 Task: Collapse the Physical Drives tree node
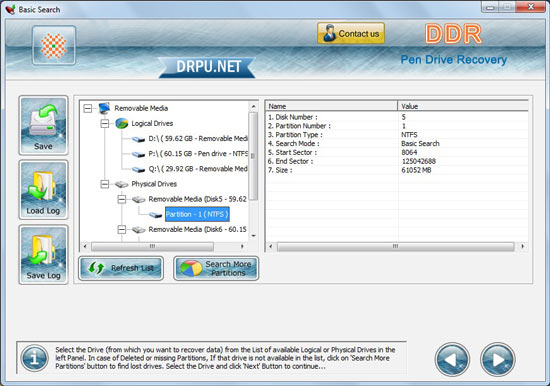coord(105,184)
